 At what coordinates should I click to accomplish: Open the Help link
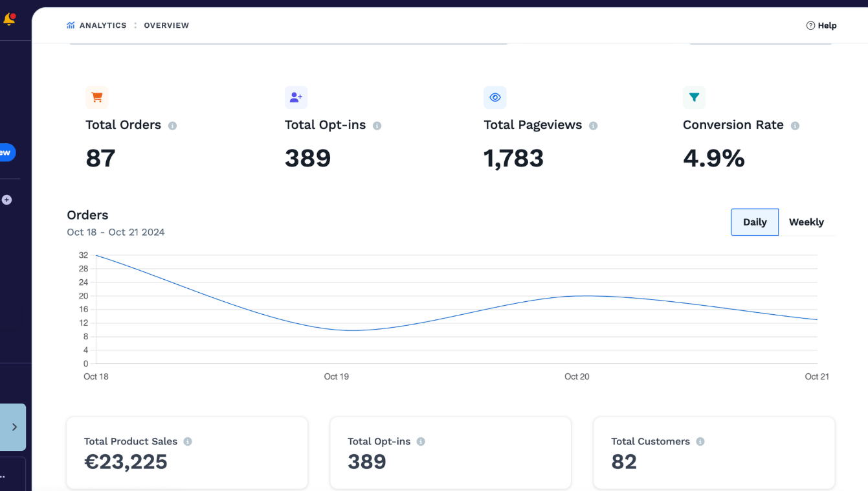pos(821,25)
